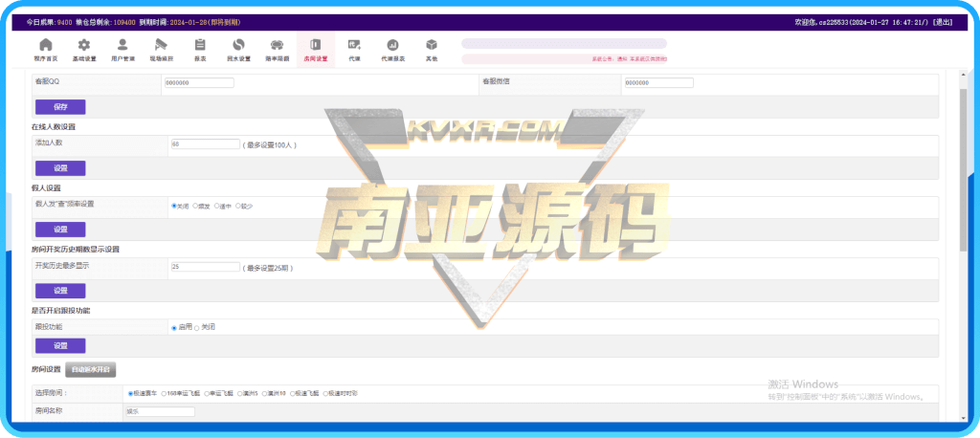Viewport: 980px width, 438px height.
Task: Select room 168幸运飞艇
Action: [x=164, y=394]
